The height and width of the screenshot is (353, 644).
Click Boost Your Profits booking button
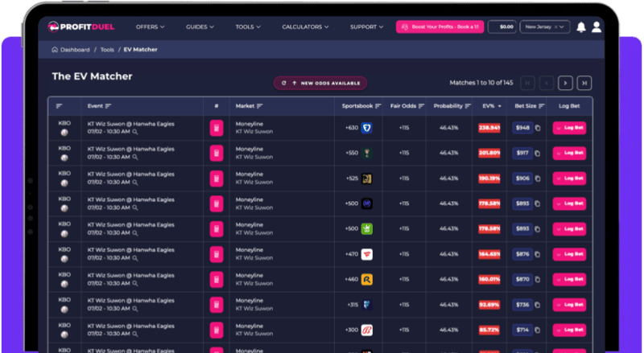pyautogui.click(x=440, y=27)
